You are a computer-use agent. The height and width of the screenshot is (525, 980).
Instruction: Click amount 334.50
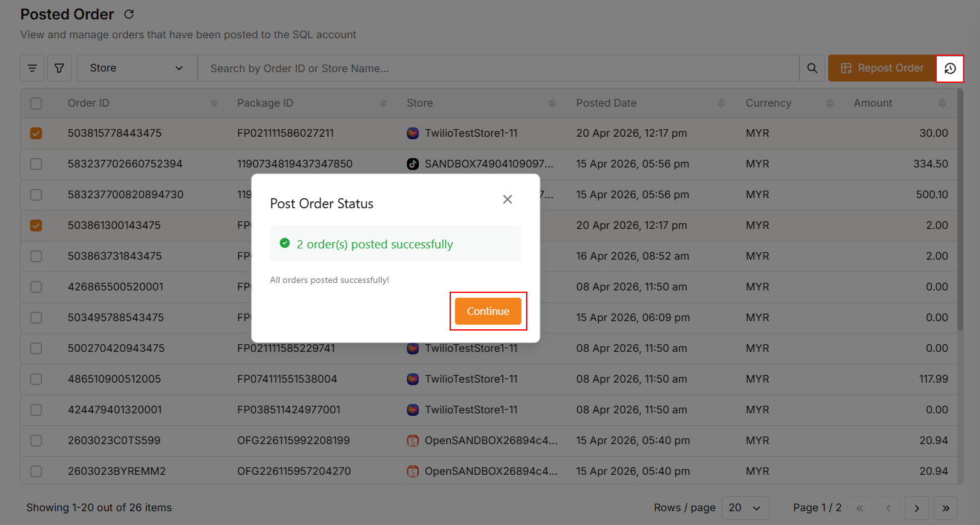(930, 164)
